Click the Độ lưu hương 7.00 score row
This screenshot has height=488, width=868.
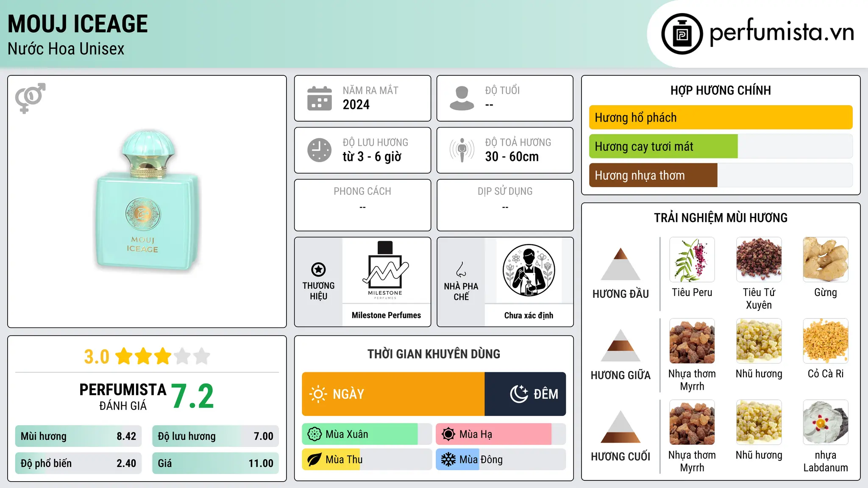coord(215,436)
